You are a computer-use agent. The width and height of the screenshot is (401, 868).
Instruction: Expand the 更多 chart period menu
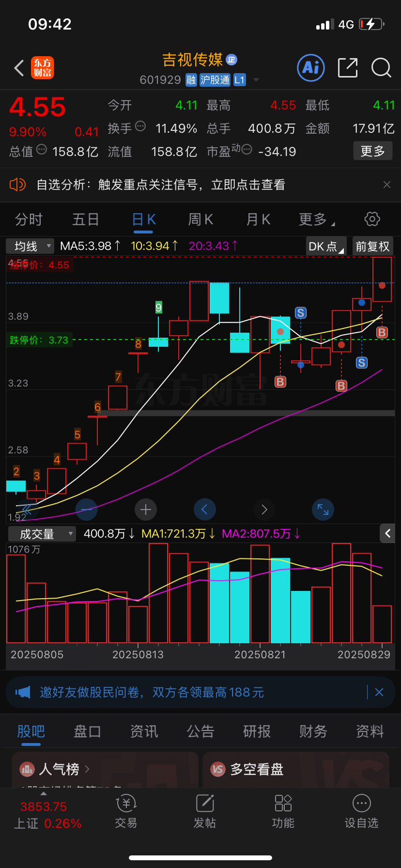coord(316,219)
